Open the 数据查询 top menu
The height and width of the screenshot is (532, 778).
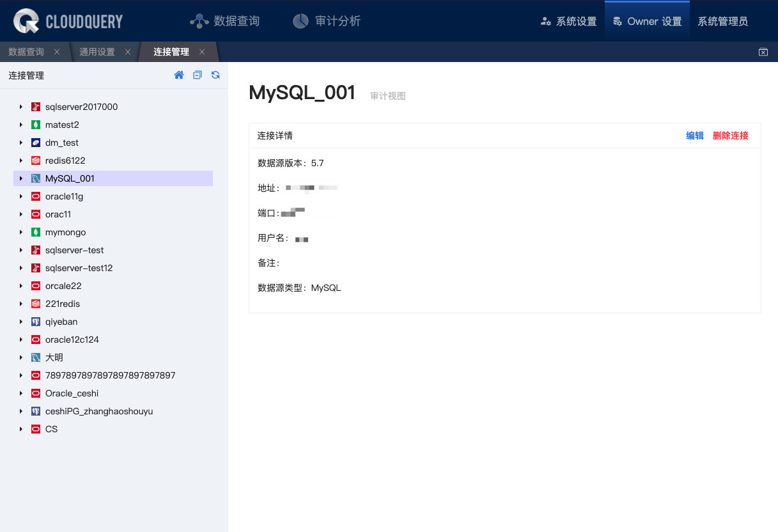point(225,21)
